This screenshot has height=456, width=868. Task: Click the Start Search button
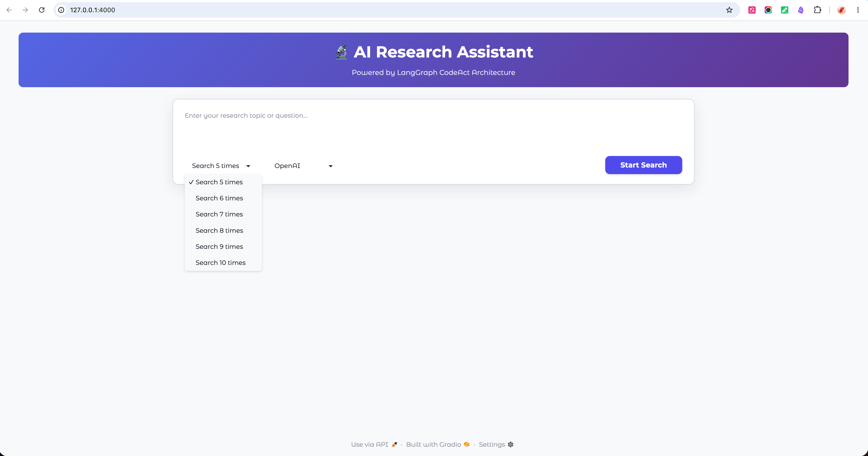pos(644,165)
